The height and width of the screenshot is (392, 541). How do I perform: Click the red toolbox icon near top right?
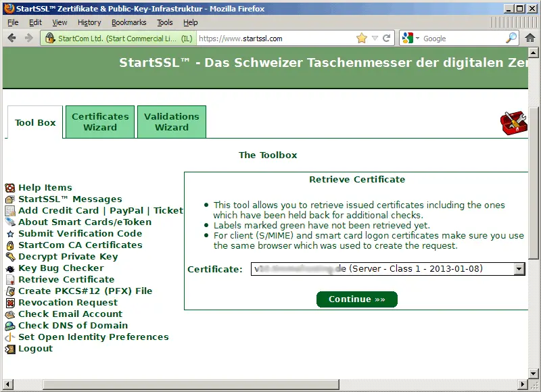click(513, 123)
